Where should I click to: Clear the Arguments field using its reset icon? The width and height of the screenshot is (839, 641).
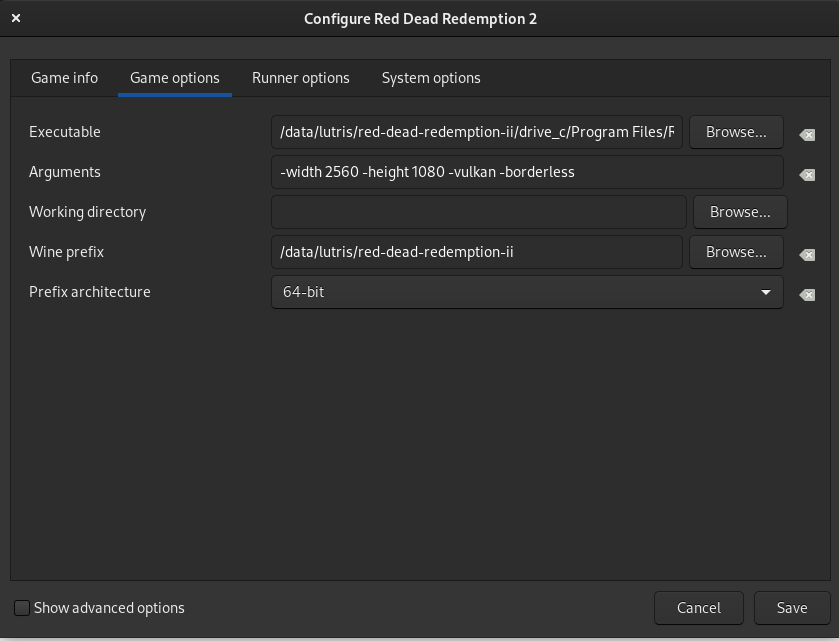click(x=807, y=175)
